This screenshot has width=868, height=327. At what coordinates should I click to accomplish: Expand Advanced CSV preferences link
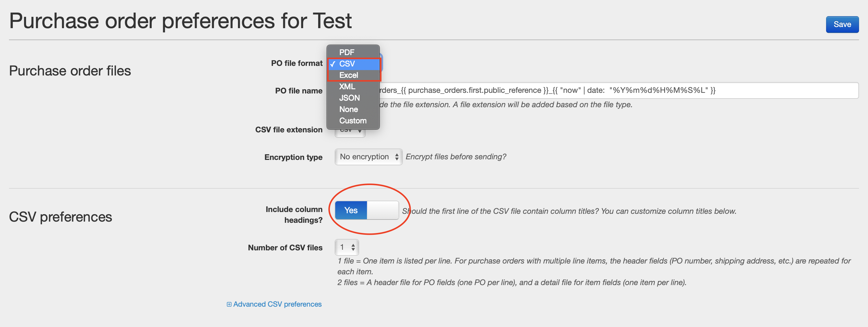(277, 305)
